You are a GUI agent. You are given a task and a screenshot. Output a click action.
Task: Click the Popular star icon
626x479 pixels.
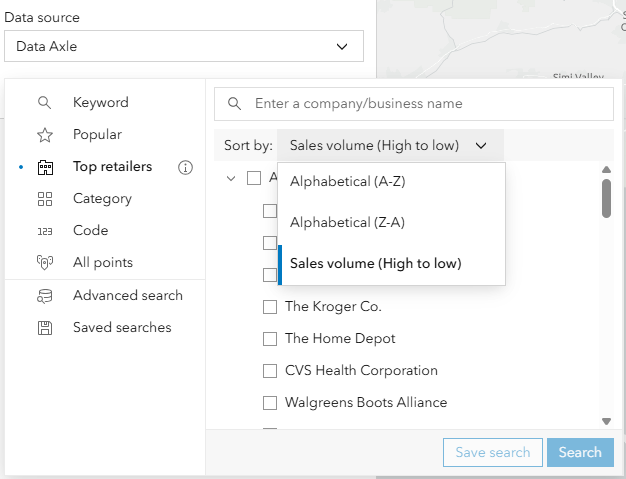tap(45, 135)
